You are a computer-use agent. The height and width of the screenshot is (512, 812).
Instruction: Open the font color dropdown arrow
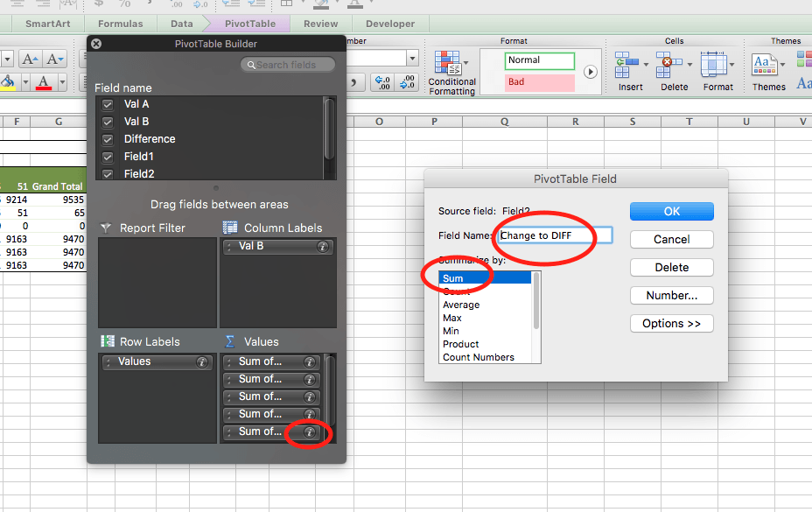[57, 83]
